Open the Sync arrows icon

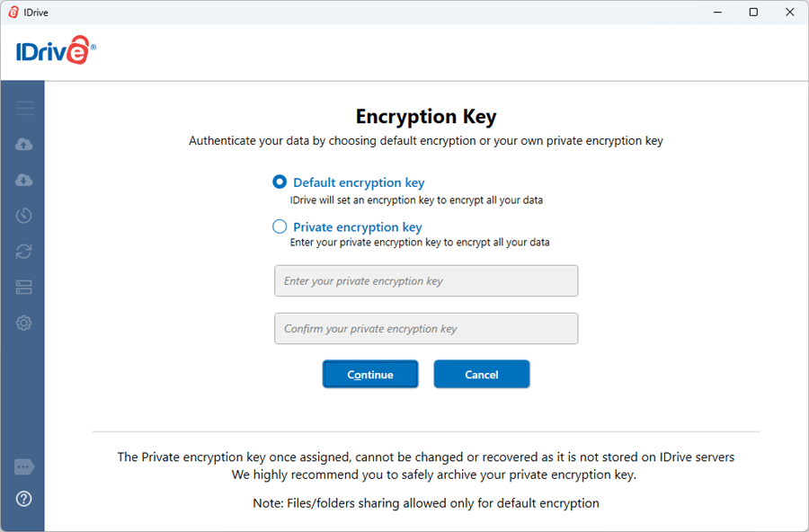coord(24,252)
